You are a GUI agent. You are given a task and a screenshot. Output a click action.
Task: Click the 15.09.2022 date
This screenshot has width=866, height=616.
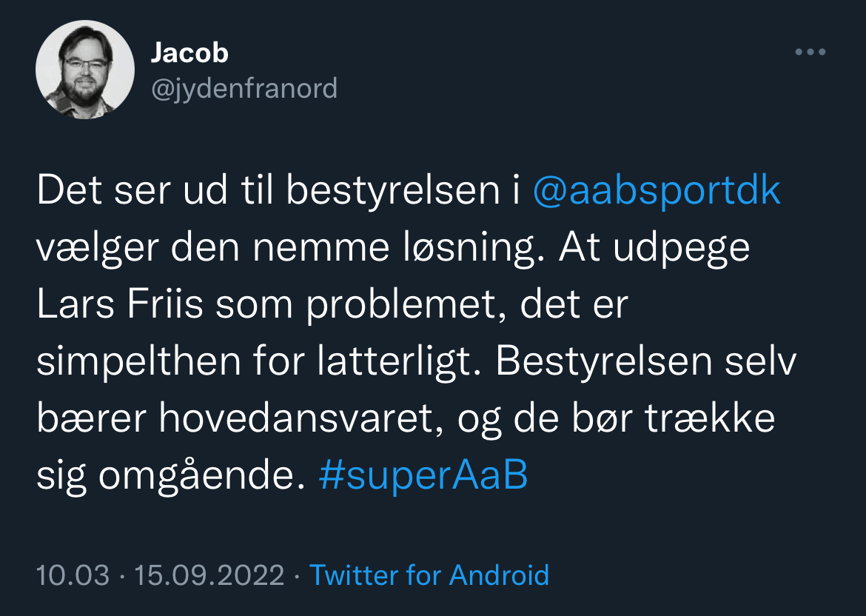pos(209,575)
